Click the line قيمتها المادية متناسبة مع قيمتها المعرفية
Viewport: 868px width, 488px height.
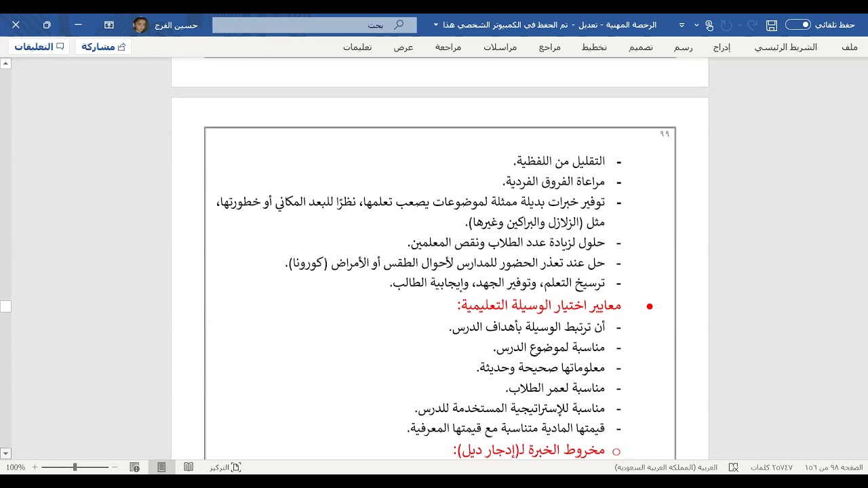click(x=506, y=428)
